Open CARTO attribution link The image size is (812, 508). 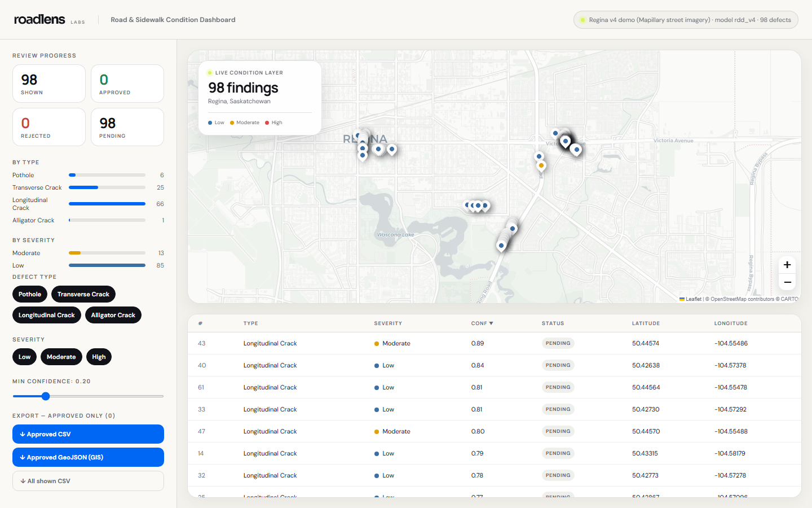click(x=789, y=299)
